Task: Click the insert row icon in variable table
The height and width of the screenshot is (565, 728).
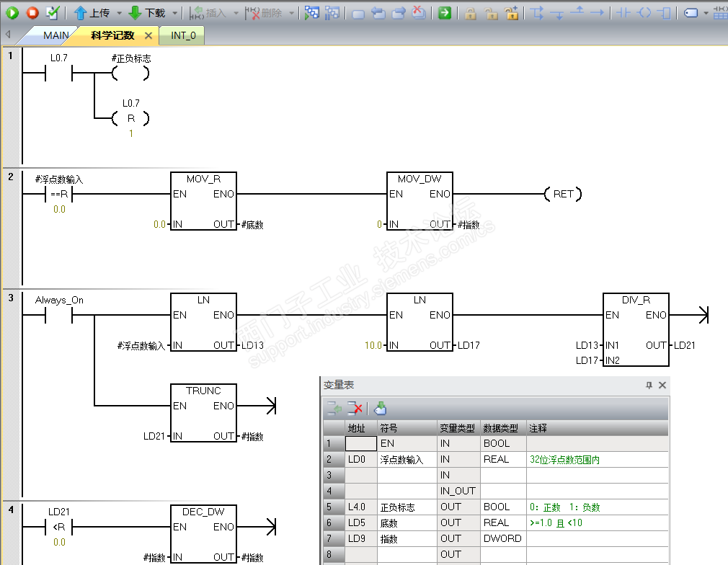Action: click(334, 409)
